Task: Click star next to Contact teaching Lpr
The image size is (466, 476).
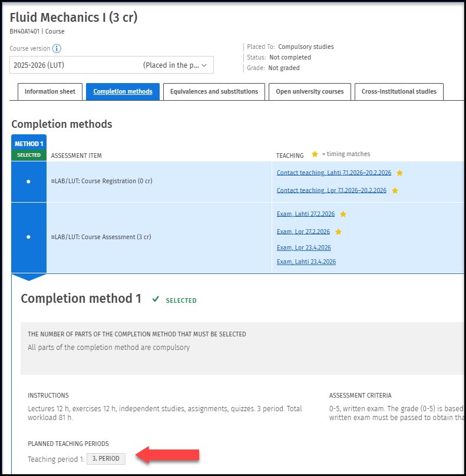Action: pos(395,190)
